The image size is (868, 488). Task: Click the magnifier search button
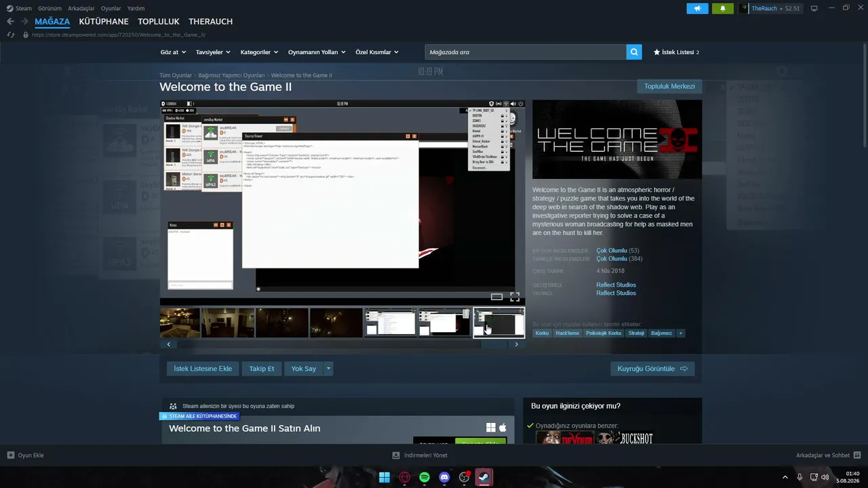click(x=634, y=52)
